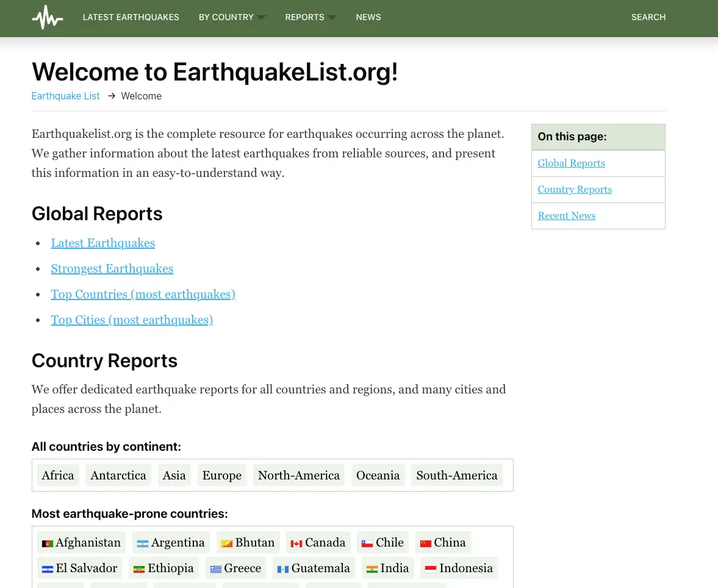Screen dimensions: 718x588
Task: Open Top Cities (most earthquakes) link
Action: click(132, 320)
